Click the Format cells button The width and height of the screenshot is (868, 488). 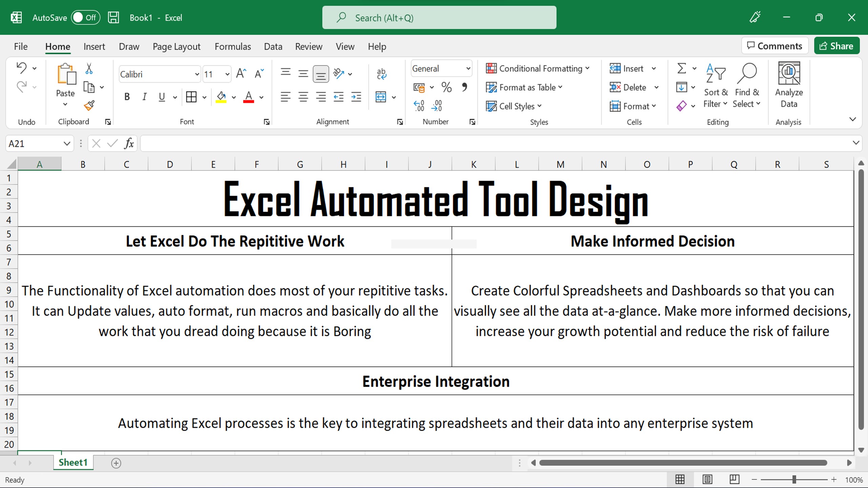click(x=633, y=106)
